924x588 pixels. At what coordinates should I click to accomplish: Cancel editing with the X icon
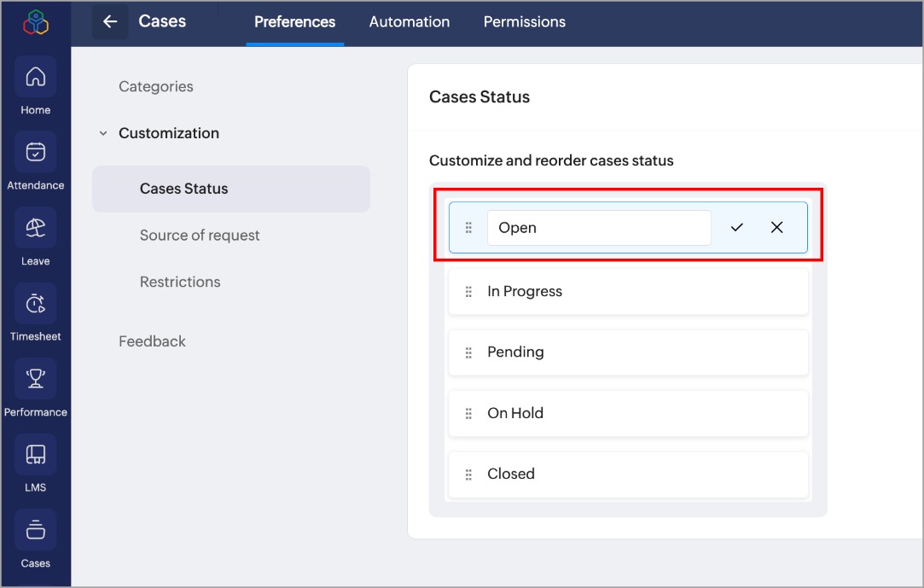click(776, 228)
